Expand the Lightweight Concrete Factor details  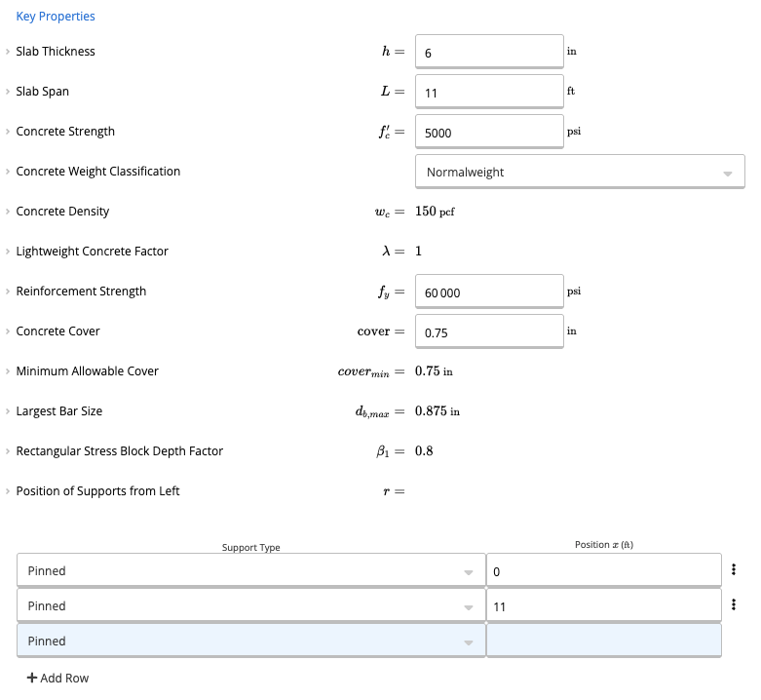click(x=8, y=252)
